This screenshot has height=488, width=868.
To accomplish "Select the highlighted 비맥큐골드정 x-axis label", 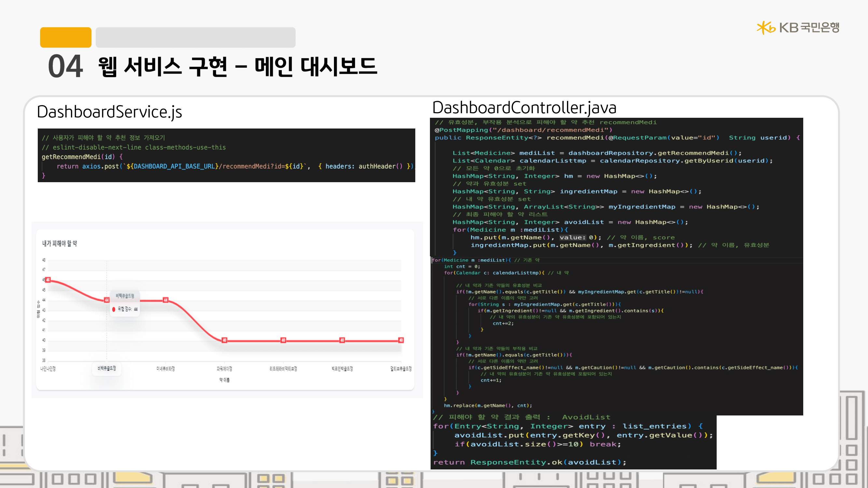I will (x=106, y=369).
